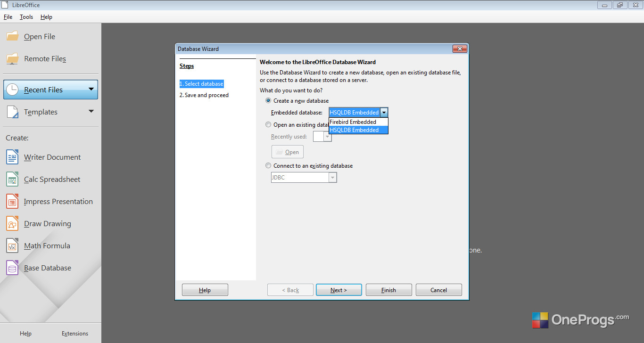The height and width of the screenshot is (343, 644).
Task: Cancel the Database Wizard
Action: pyautogui.click(x=439, y=290)
